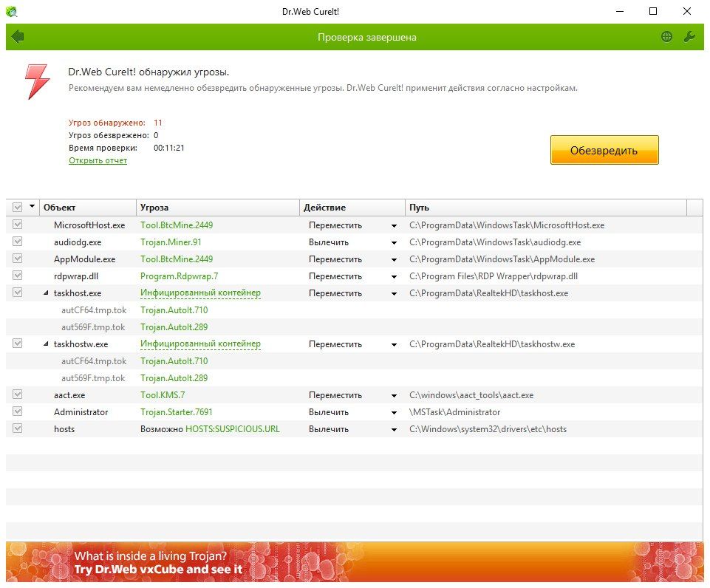Click path C:\Program Files\RDP Wrapper\rdpwrap.dll
The width and height of the screenshot is (710, 588).
(494, 276)
